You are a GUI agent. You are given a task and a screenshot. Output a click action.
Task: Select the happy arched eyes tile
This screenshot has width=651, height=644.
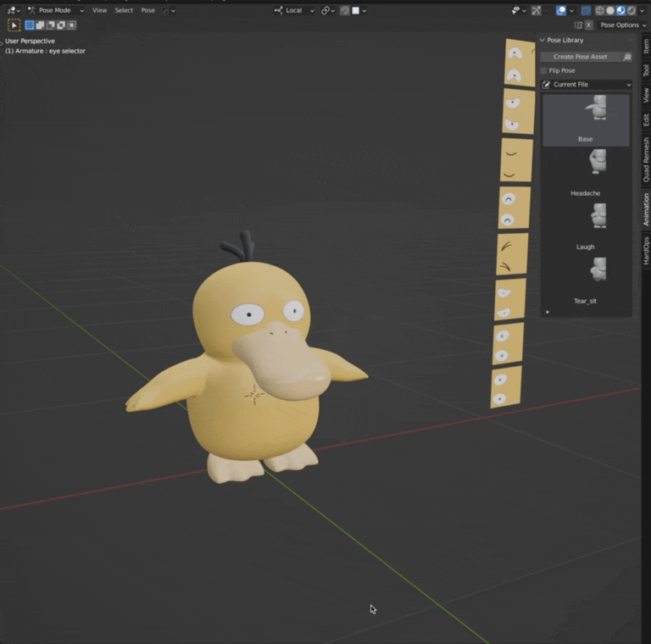point(514,208)
